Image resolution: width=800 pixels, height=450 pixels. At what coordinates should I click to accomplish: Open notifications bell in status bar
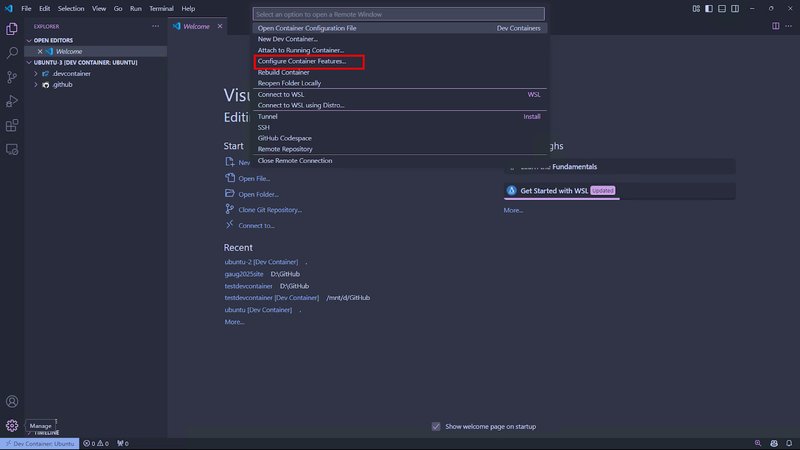tap(789, 444)
